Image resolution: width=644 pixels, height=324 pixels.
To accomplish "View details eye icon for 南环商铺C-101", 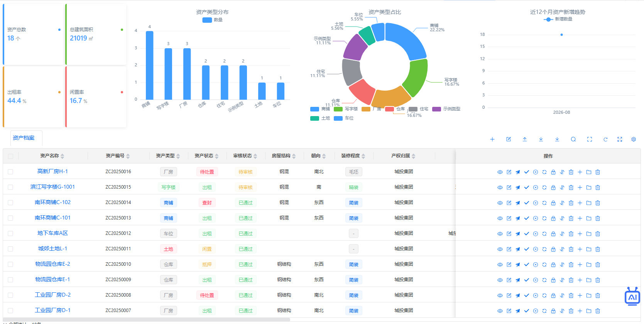I will pyautogui.click(x=500, y=218).
